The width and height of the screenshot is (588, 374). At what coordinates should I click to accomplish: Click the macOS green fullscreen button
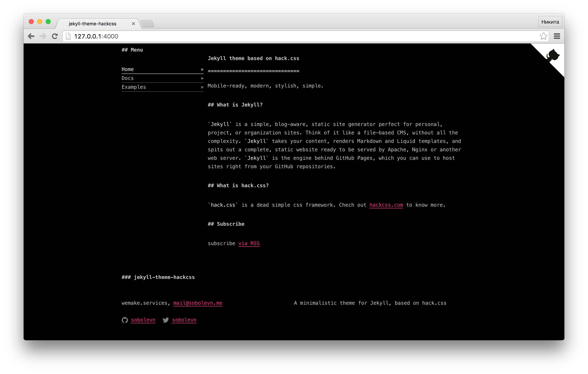(x=48, y=22)
